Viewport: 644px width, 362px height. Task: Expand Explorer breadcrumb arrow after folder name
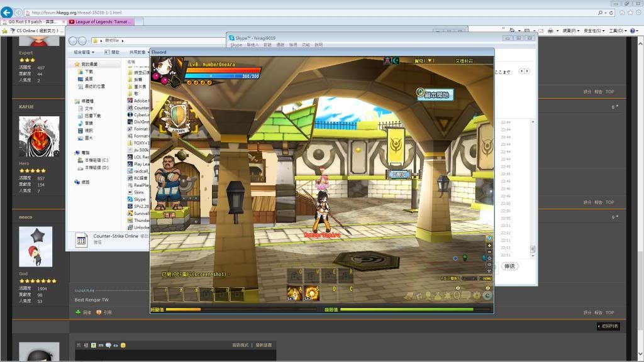pos(123,41)
